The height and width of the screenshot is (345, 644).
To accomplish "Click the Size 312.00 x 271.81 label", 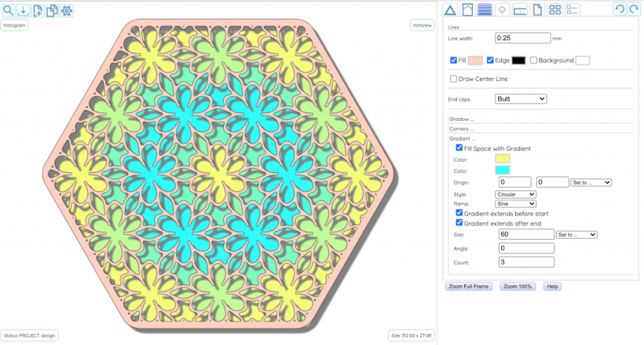I will click(x=411, y=336).
